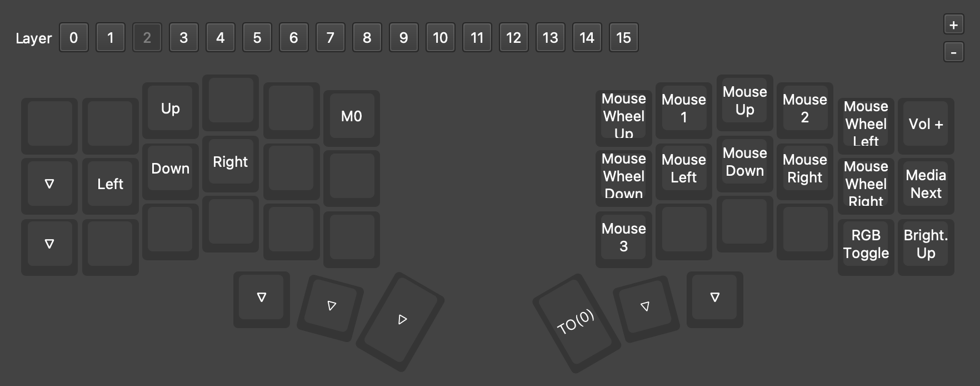Viewport: 980px width, 386px height.
Task: Select the Mouse Right key
Action: pyautogui.click(x=804, y=169)
